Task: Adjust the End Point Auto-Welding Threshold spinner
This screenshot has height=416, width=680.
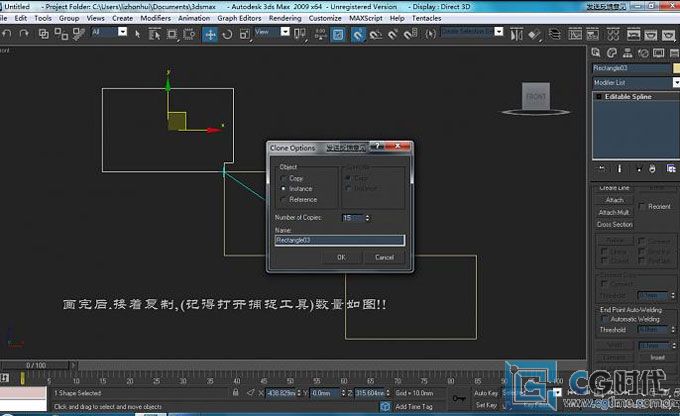Action: pos(673,330)
